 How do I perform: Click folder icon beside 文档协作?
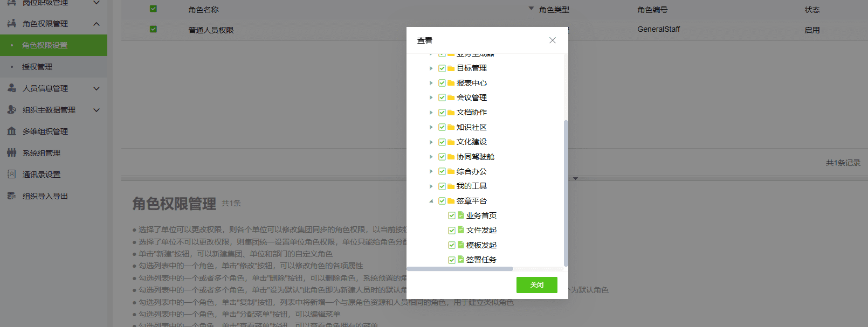click(451, 113)
